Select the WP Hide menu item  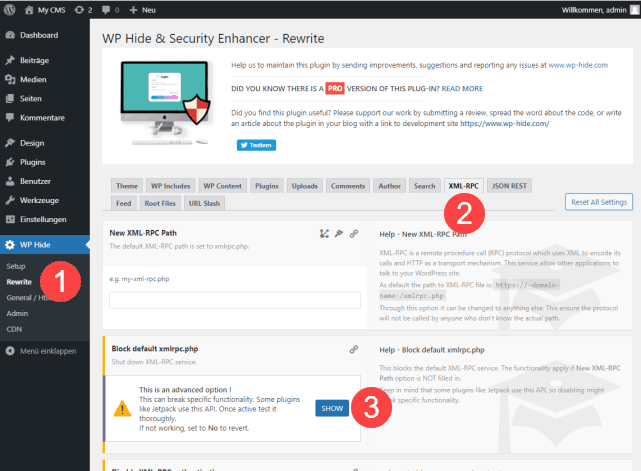45,244
